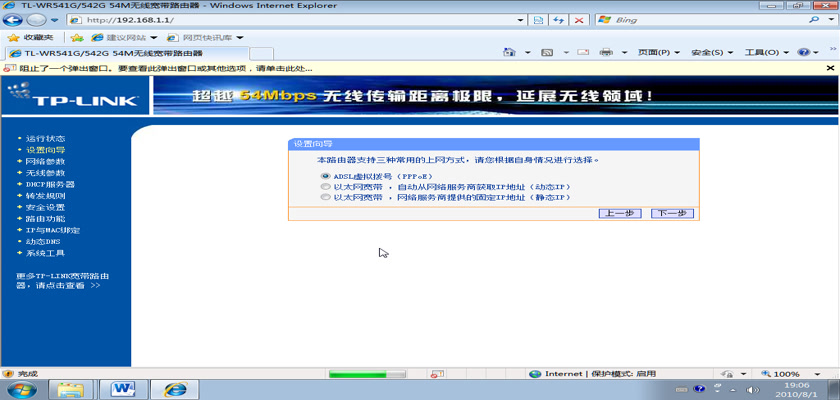Select the dynamic IP Ethernet broadband option
Viewport: 840px width, 400px height.
324,187
